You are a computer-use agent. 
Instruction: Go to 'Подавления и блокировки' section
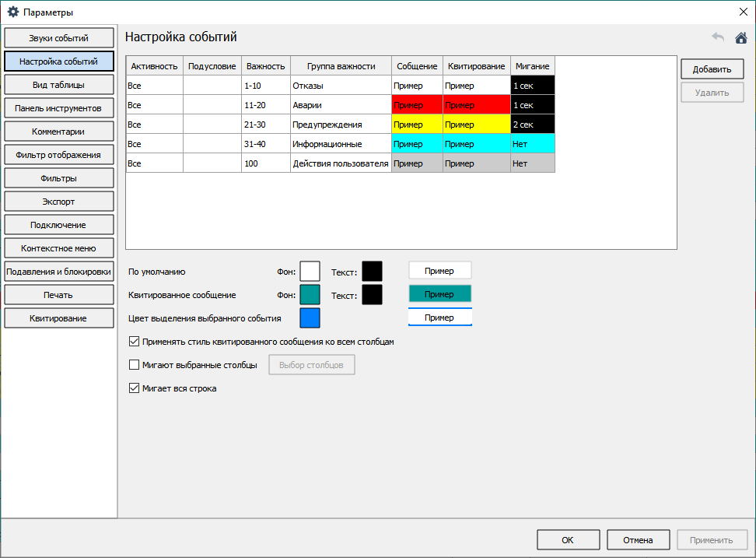[59, 272]
